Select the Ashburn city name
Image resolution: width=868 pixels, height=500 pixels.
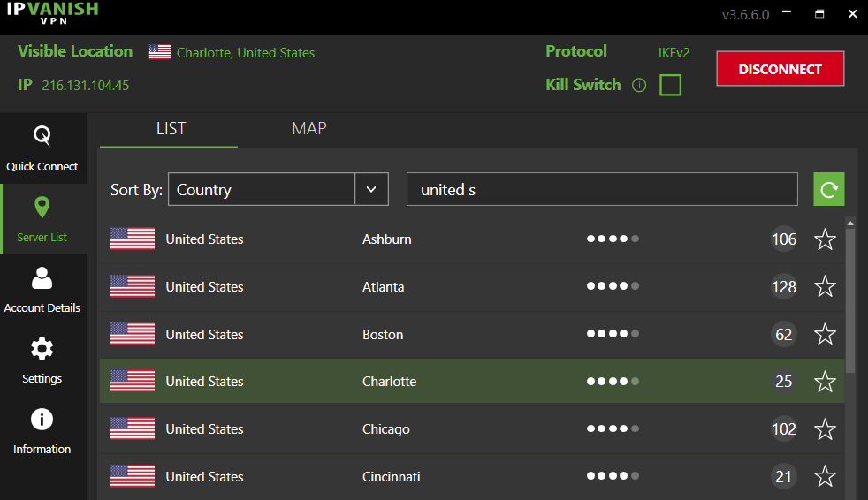(x=387, y=239)
